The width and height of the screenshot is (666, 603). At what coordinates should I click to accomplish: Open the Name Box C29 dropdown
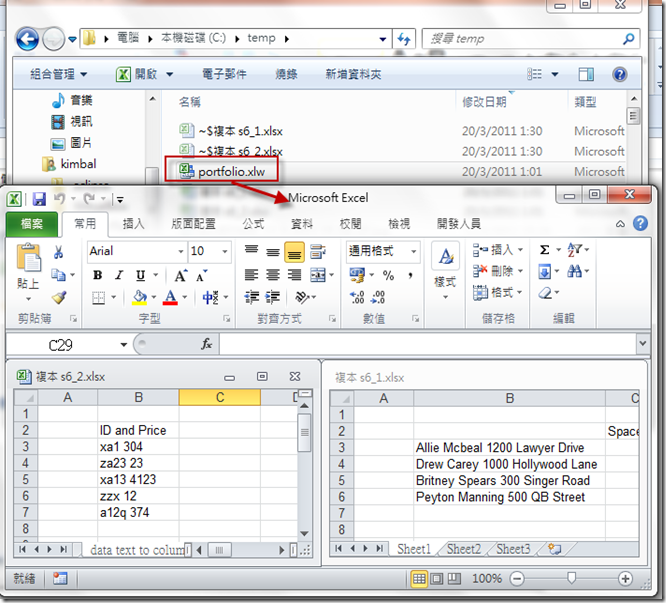(124, 344)
